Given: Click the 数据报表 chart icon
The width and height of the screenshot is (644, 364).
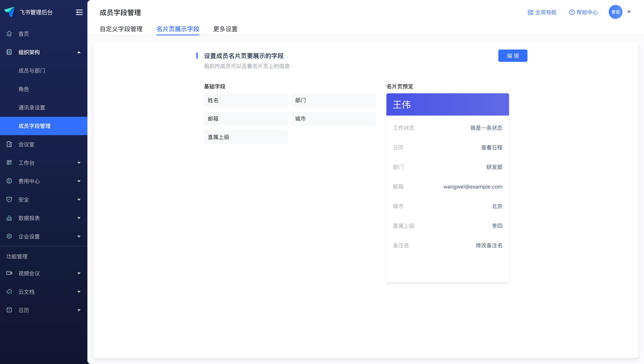Looking at the screenshot, I should click(x=9, y=218).
